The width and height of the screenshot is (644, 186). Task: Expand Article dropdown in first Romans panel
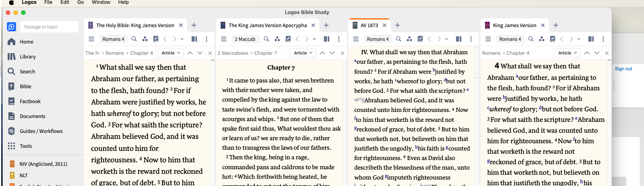(x=171, y=53)
